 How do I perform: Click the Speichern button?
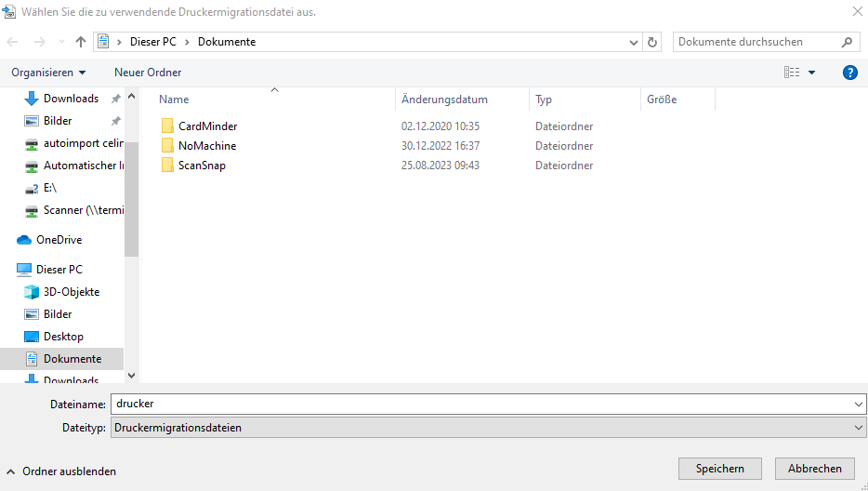(720, 469)
